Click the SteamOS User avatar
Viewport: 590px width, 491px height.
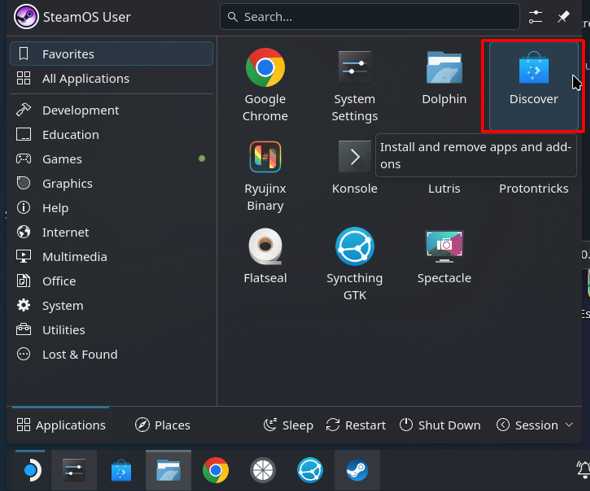coord(26,17)
